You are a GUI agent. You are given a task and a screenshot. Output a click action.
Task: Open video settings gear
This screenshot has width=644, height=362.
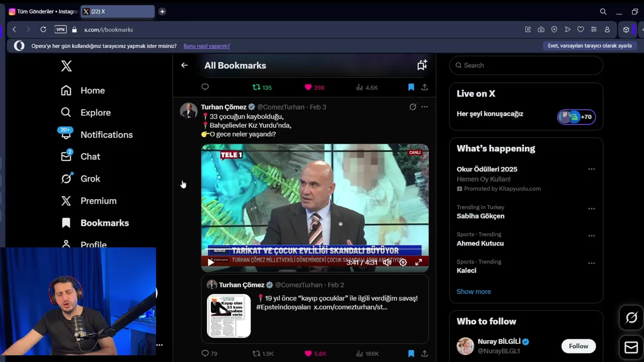403,262
